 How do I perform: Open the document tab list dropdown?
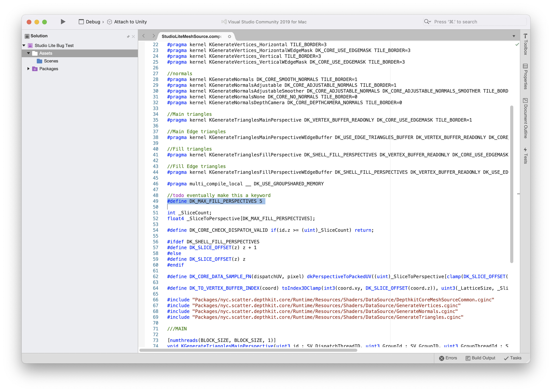pos(513,36)
